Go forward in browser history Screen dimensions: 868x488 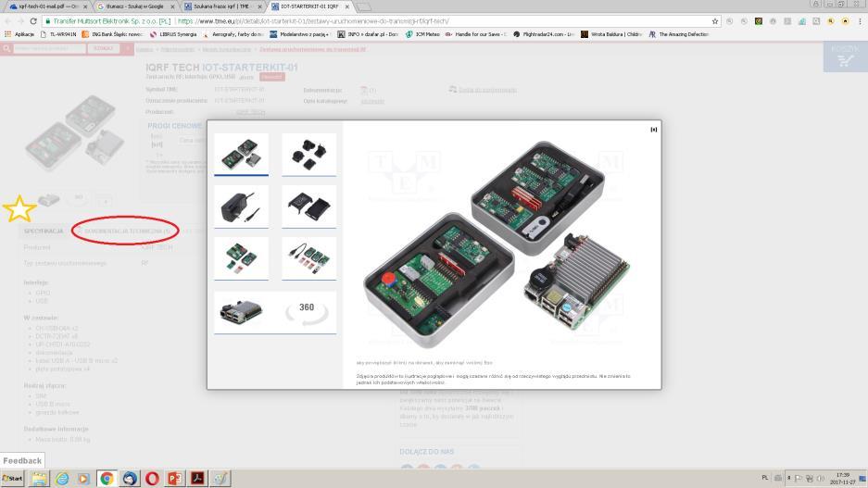coord(20,21)
